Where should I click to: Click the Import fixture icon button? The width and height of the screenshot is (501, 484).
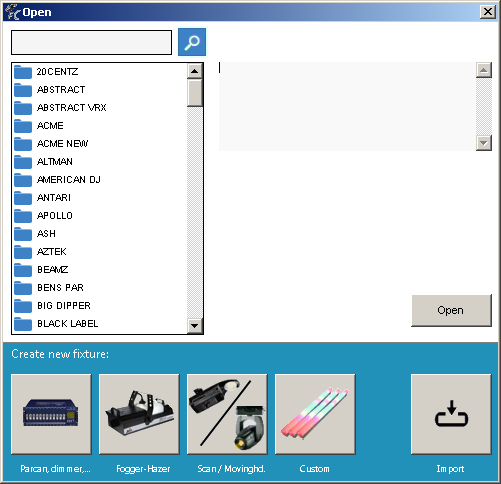pyautogui.click(x=451, y=414)
